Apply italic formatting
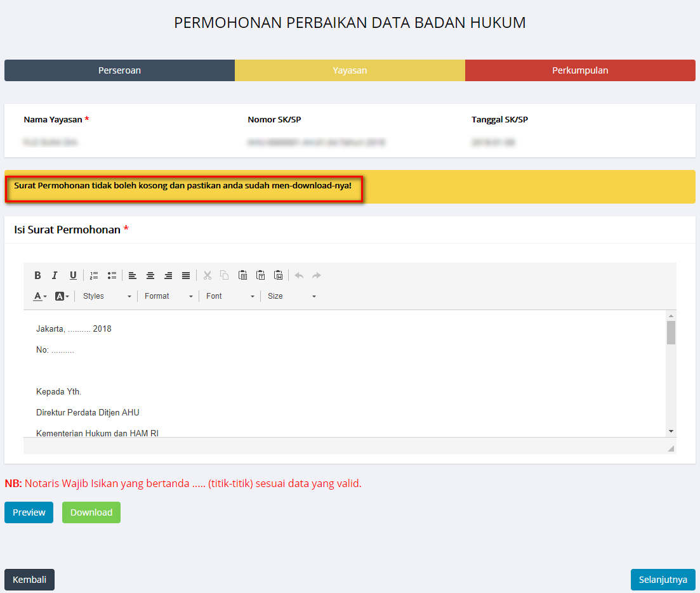The width and height of the screenshot is (700, 593). coord(55,275)
